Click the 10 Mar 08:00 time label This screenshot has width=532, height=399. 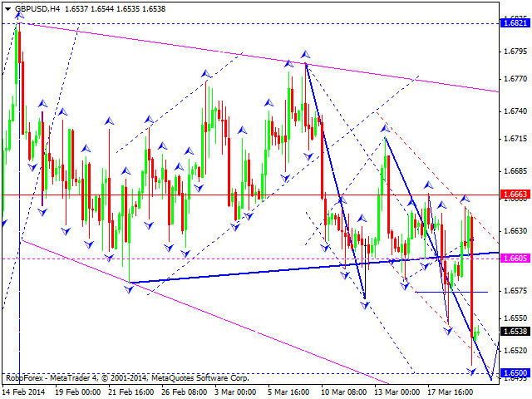pos(343,392)
